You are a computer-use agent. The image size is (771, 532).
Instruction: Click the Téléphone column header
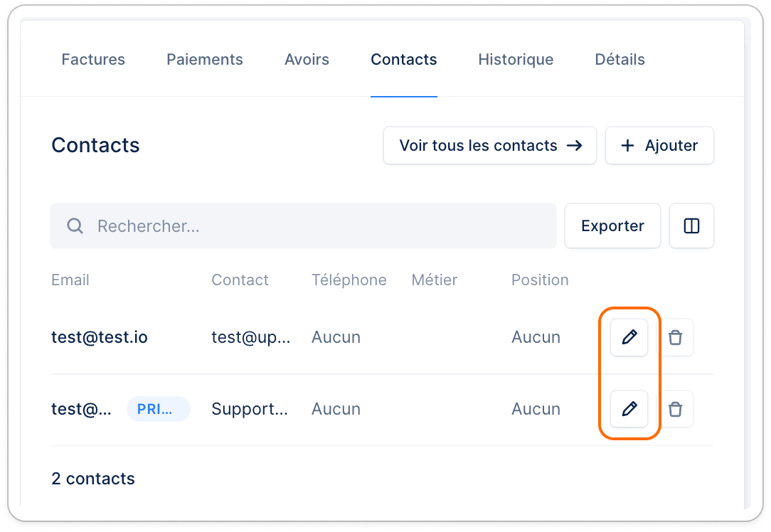[x=349, y=280]
